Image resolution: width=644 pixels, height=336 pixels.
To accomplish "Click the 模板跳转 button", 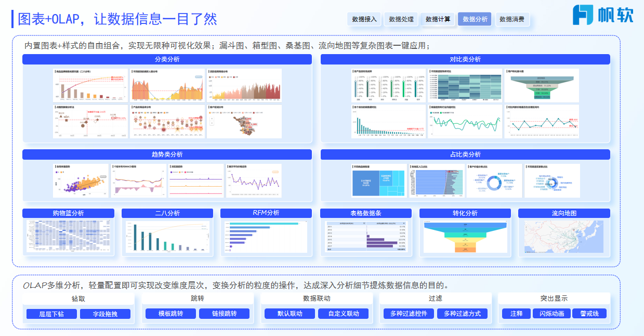I will click(171, 314).
